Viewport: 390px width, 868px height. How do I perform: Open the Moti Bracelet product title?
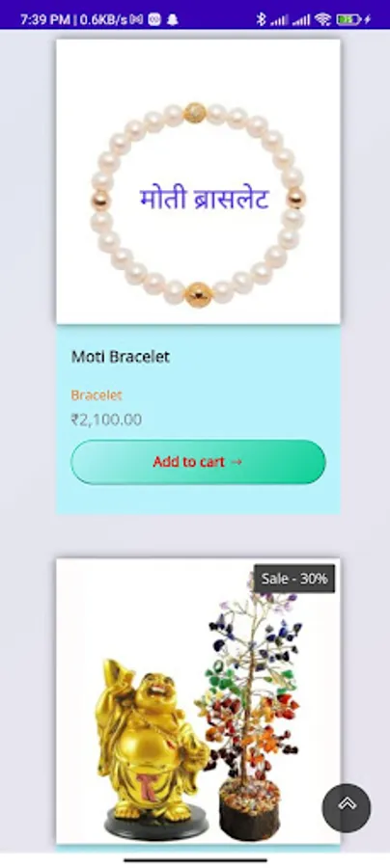pos(121,357)
